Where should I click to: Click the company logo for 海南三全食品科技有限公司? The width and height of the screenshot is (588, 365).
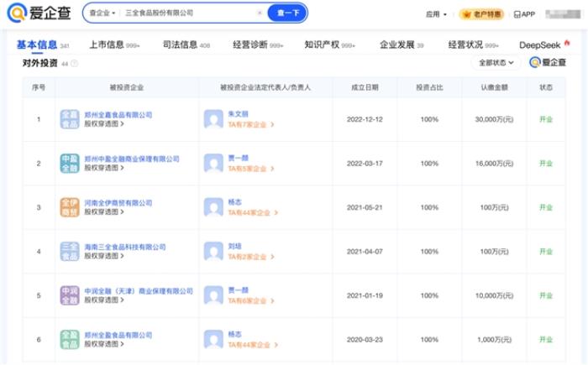pos(70,252)
